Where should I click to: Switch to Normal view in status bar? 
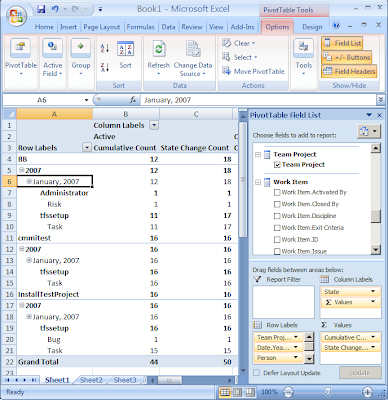pos(225,392)
